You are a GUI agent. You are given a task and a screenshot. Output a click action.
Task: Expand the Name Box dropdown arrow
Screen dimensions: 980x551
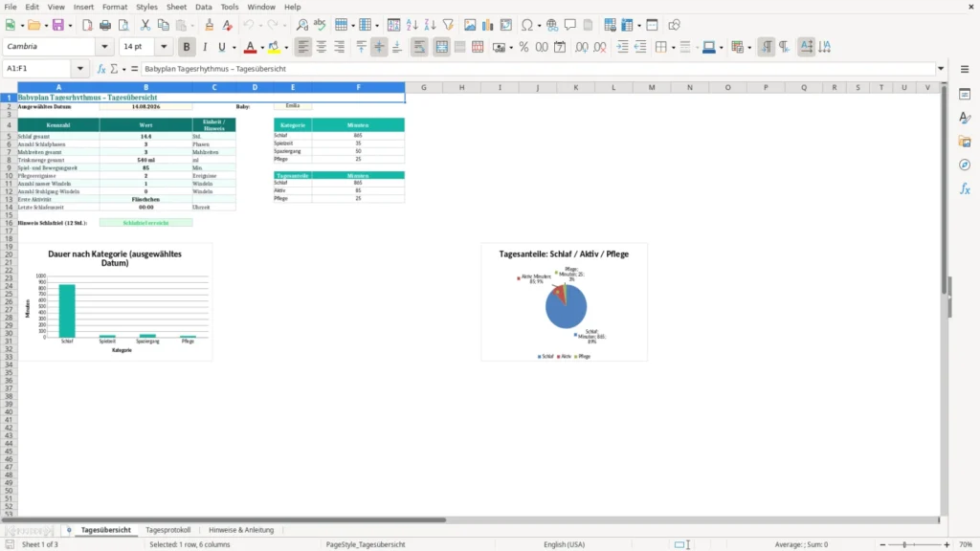tap(80, 69)
